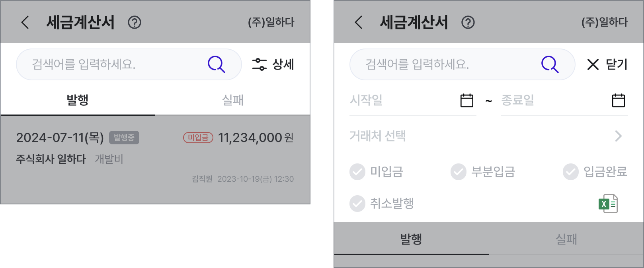This screenshot has height=268, width=644.
Task: Toggle 부분입금 filter checkbox
Action: click(x=459, y=172)
